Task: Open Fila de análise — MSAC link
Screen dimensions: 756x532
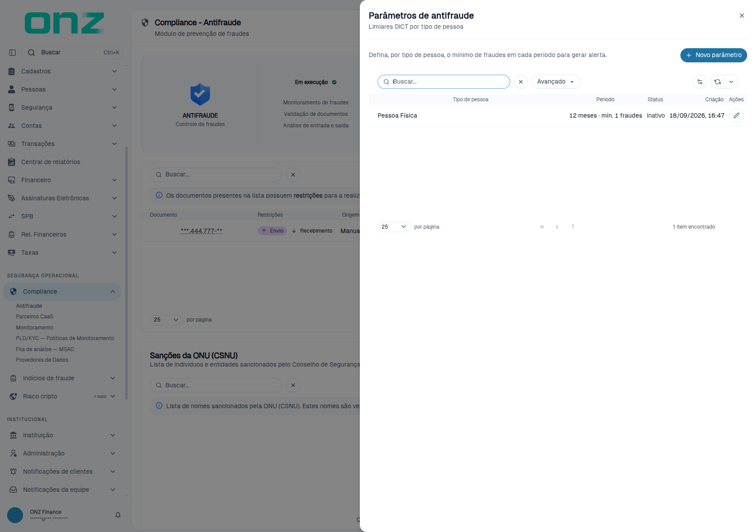Action: click(x=45, y=349)
